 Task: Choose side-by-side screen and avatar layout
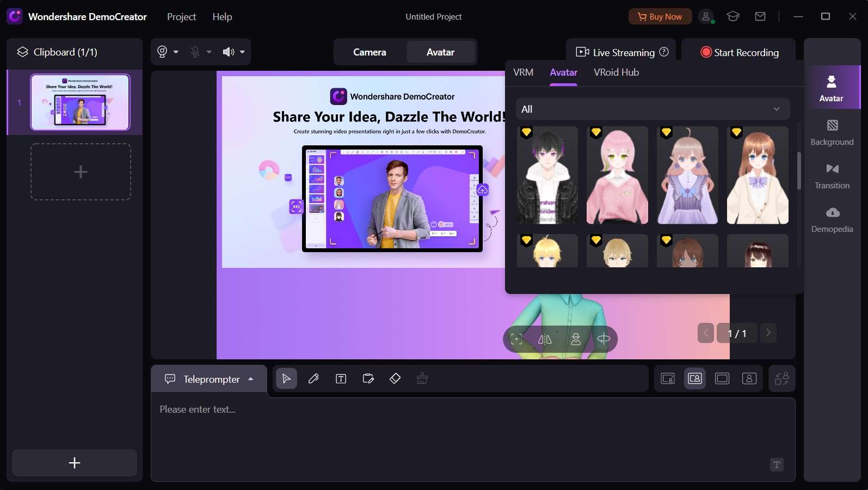tap(695, 378)
